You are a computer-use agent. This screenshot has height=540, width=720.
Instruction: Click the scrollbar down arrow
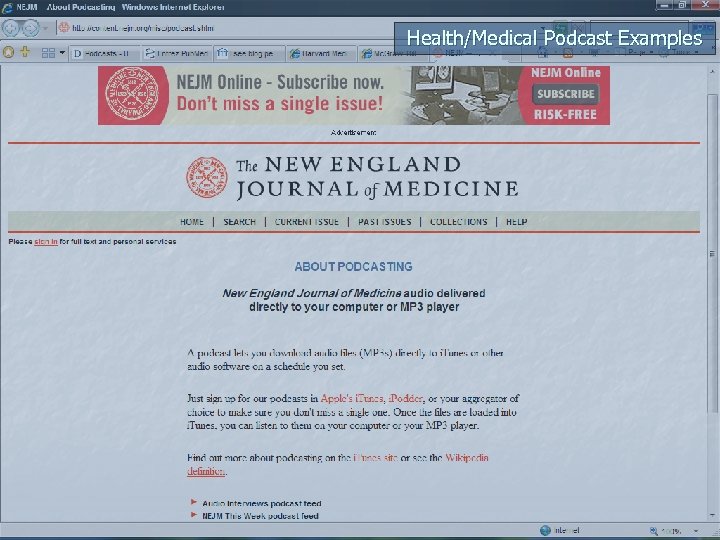(x=712, y=515)
